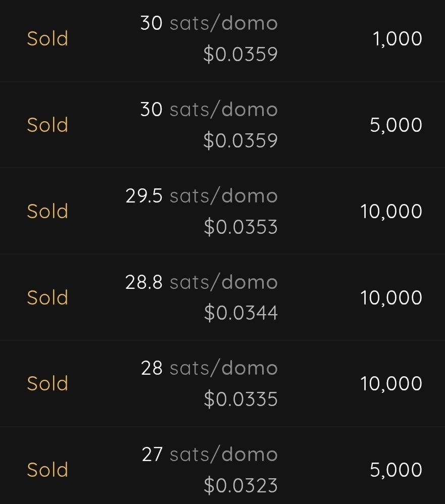The width and height of the screenshot is (445, 504).
Task: Click Sold label beside 28 sats/domo
Action: coord(47,383)
